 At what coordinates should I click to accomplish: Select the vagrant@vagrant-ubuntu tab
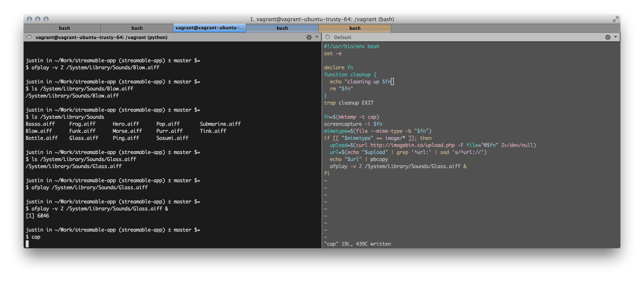coord(210,28)
